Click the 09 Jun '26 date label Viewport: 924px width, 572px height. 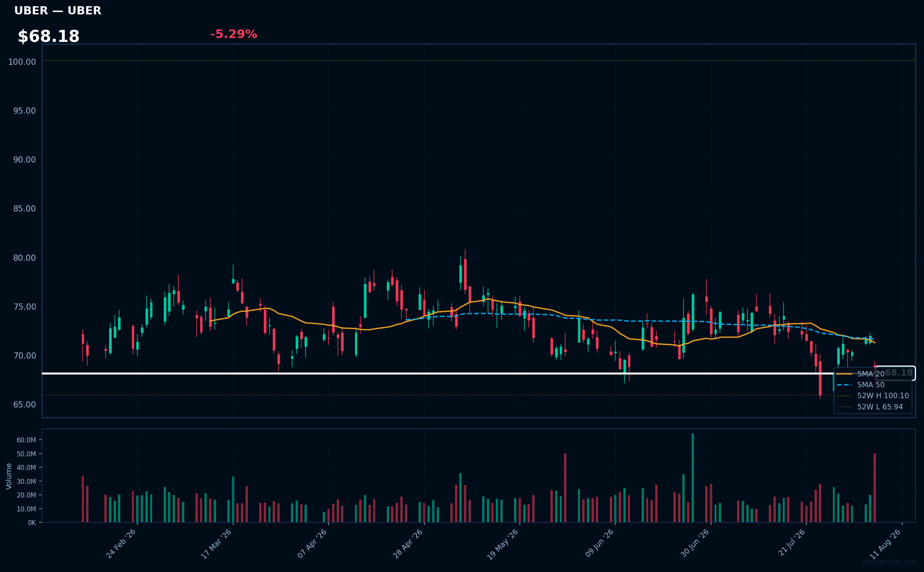(x=599, y=544)
